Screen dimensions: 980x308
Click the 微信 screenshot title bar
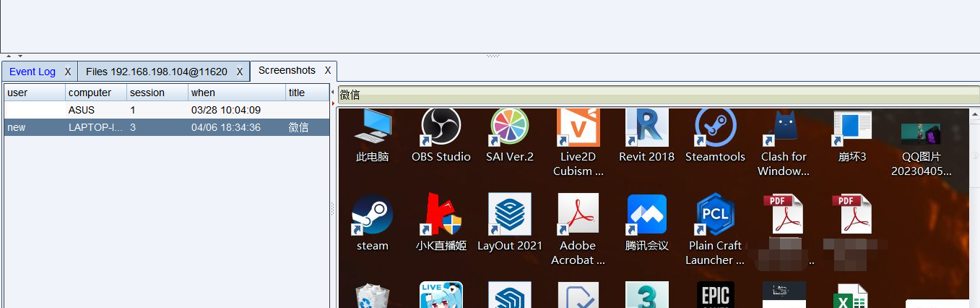click(659, 95)
